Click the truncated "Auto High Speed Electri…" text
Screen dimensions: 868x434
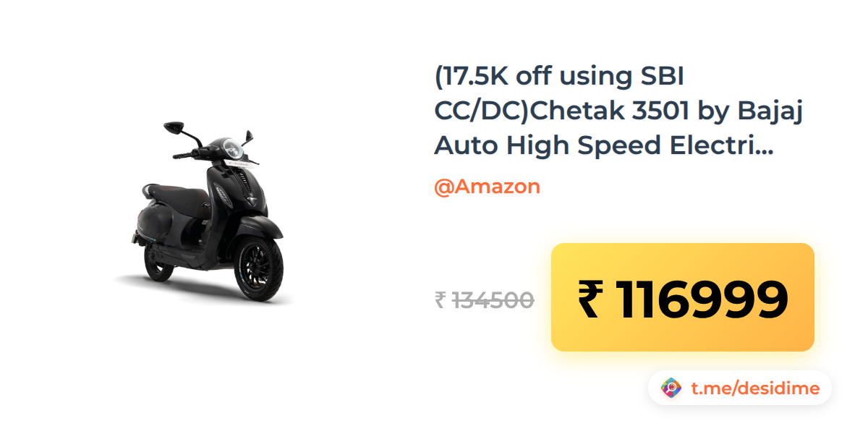pos(604,145)
